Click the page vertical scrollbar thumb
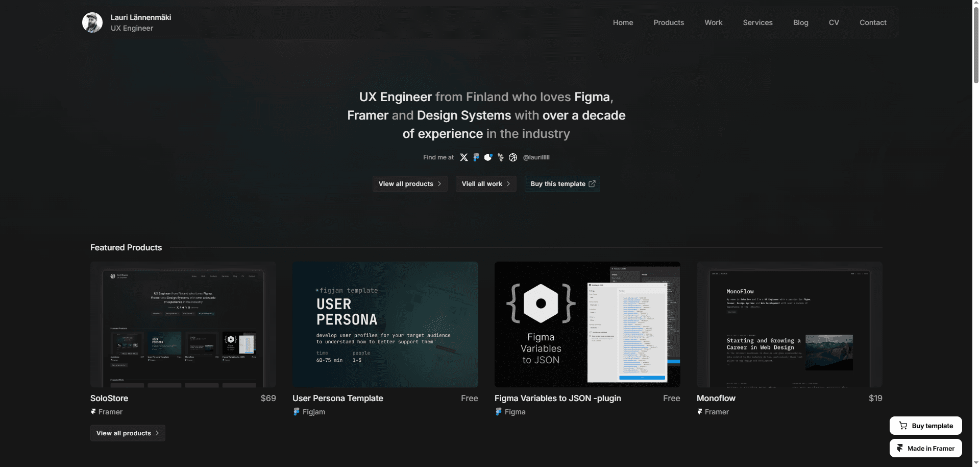Image resolution: width=980 pixels, height=467 pixels. (976, 45)
